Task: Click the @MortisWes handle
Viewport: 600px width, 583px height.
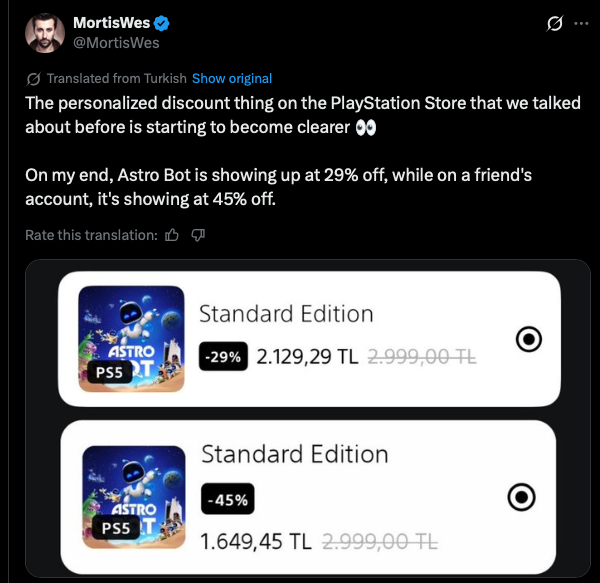Action: pos(116,42)
